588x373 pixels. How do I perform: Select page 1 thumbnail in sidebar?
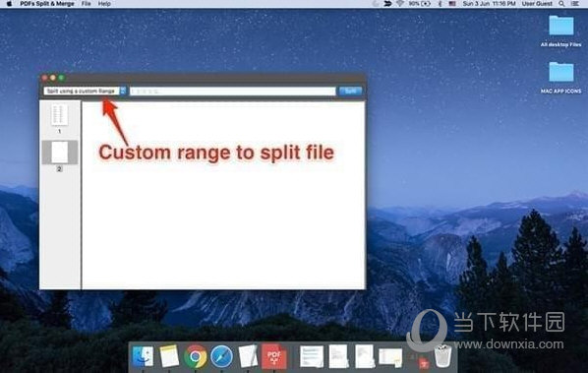point(60,115)
